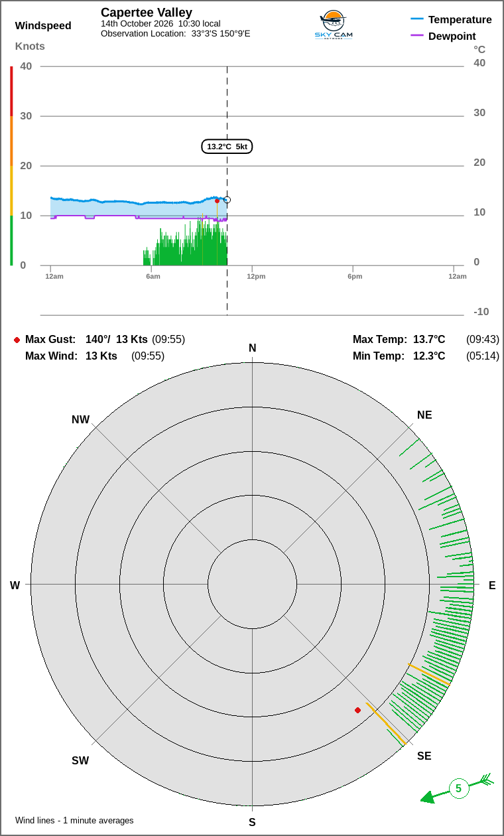Click the 12pm time axis label
Screen dimensions: 504x836
click(256, 276)
